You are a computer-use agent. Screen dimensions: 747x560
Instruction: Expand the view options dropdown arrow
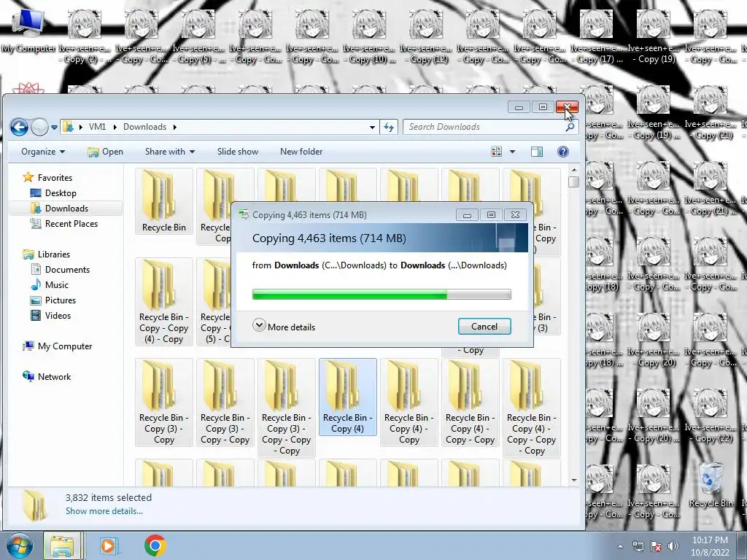pos(512,152)
